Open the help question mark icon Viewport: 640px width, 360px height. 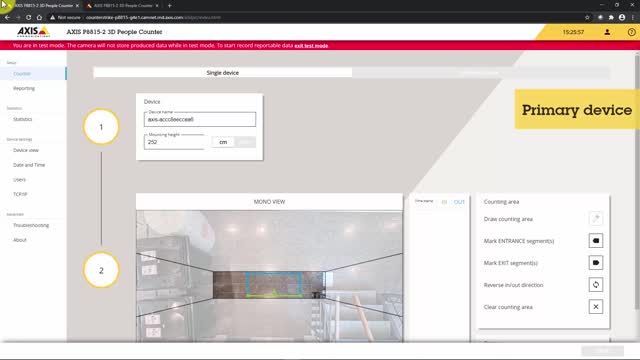tap(631, 32)
